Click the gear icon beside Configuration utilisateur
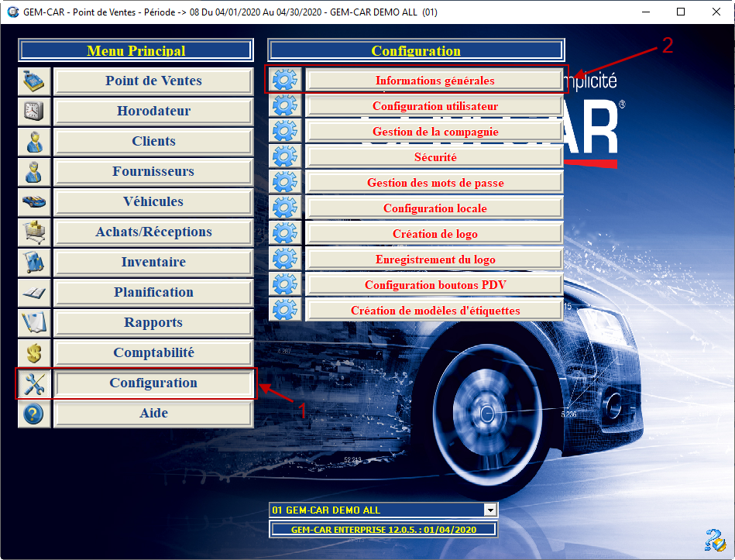This screenshot has height=560, width=735. [x=285, y=105]
